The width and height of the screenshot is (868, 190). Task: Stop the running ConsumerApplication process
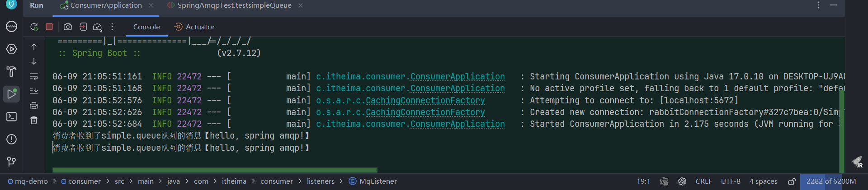coord(49,27)
